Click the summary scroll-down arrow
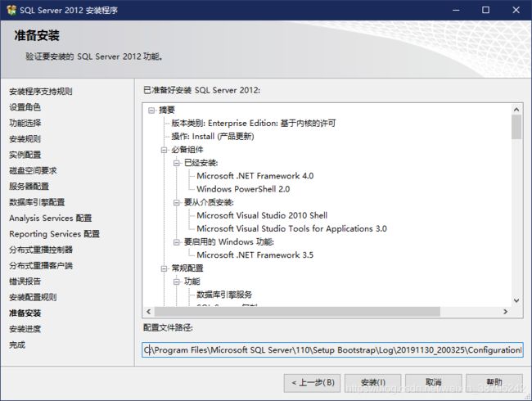This screenshot has width=532, height=401. point(516,300)
